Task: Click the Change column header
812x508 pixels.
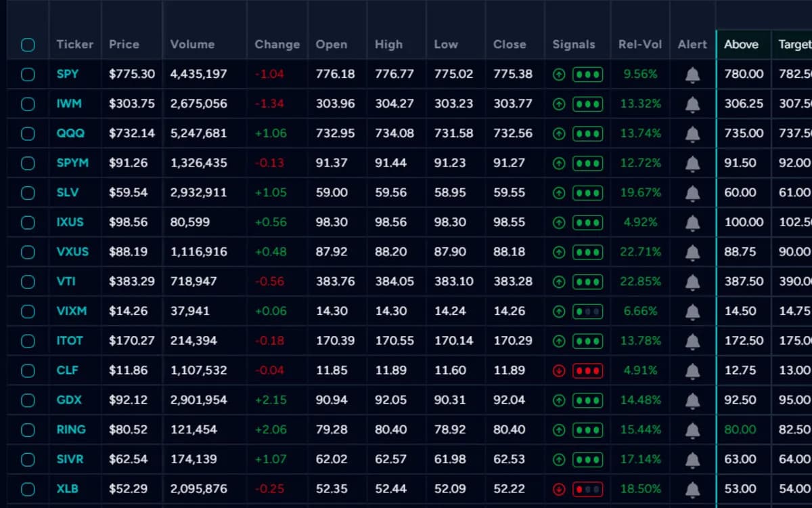Action: 277,44
